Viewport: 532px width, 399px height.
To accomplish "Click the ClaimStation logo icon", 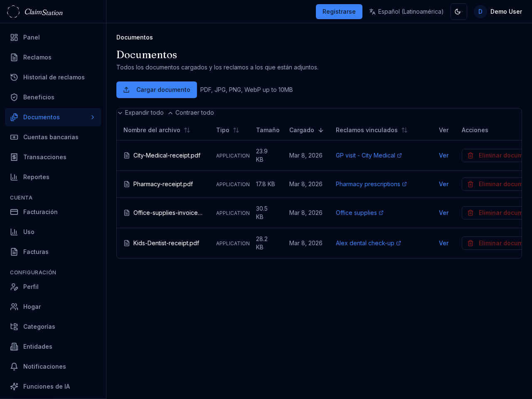I will coord(13,12).
